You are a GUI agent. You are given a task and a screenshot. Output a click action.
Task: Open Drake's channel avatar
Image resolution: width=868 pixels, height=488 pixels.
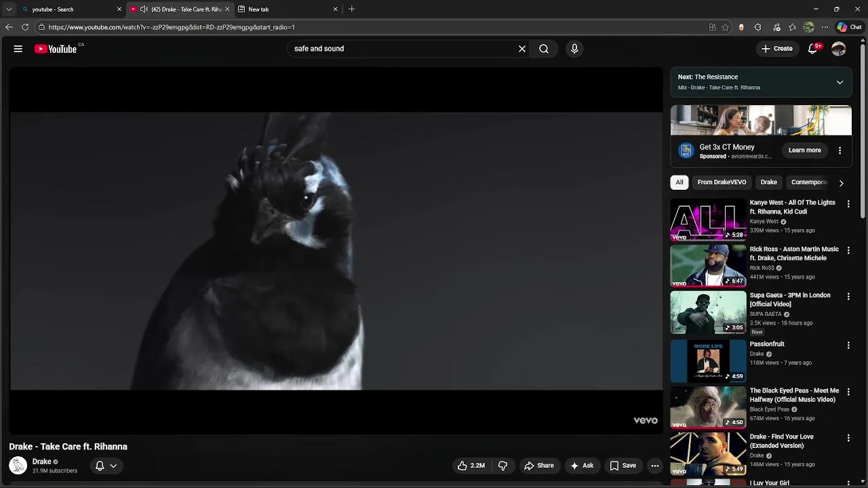pos(18,466)
